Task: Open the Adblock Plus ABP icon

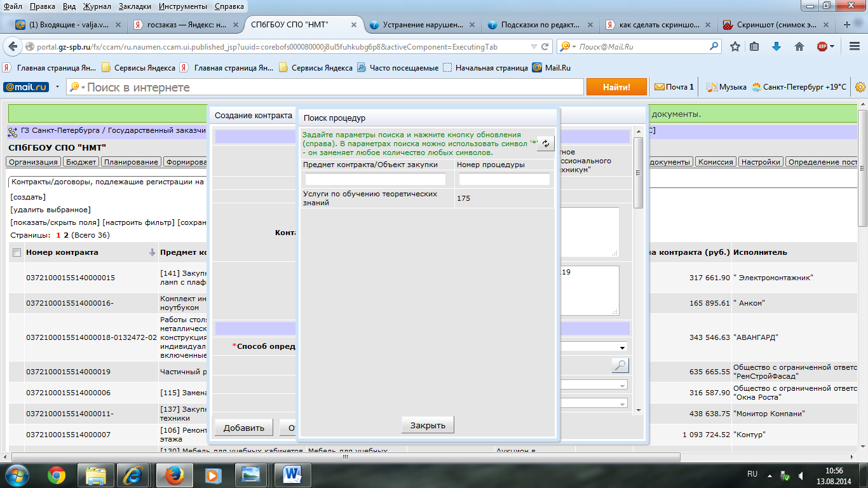Action: tap(822, 46)
